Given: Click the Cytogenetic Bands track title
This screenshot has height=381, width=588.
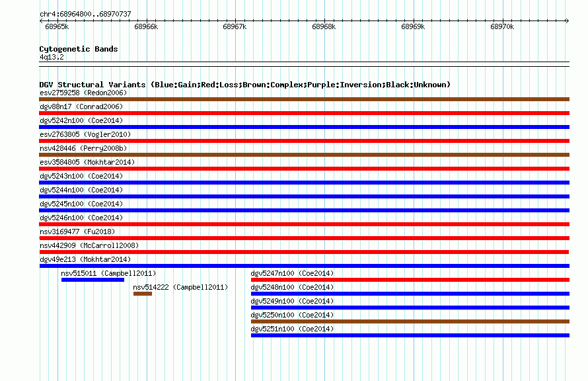Looking at the screenshot, I should 79,49.
